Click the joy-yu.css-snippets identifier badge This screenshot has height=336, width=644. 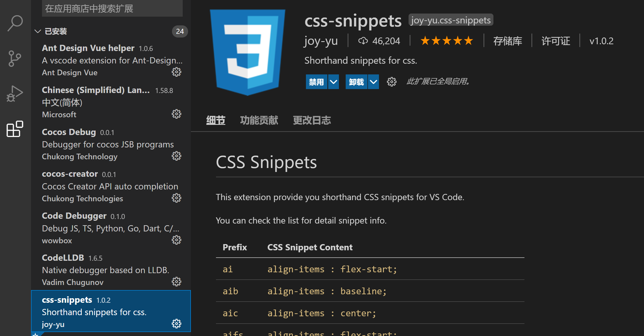click(x=451, y=20)
